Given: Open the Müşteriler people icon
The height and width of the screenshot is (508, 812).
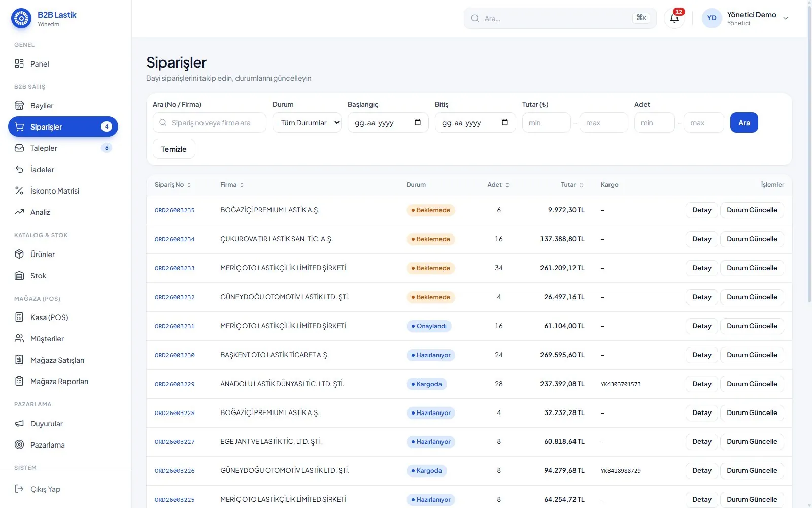Looking at the screenshot, I should tap(19, 338).
